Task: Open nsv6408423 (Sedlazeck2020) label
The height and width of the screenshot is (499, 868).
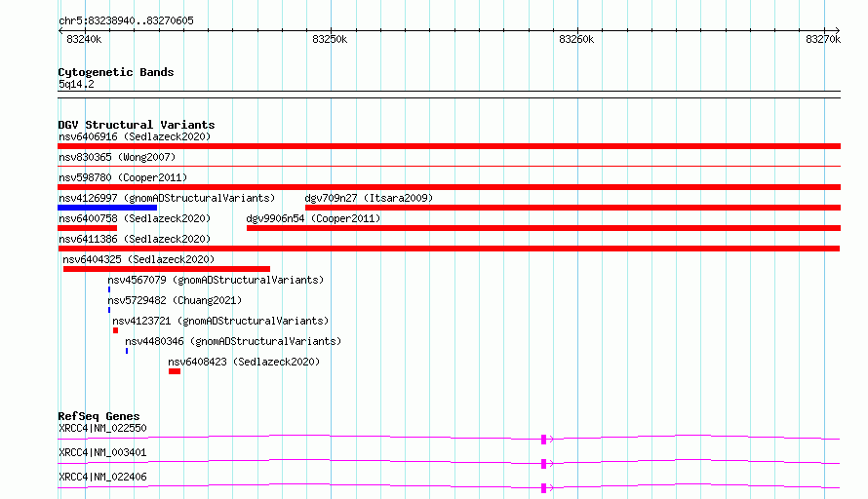Action: point(244,362)
